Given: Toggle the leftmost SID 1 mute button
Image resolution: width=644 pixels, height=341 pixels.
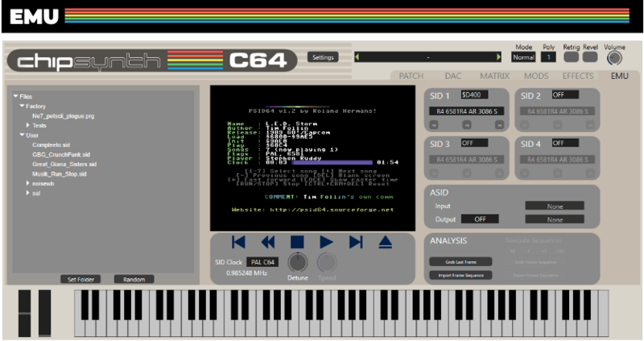Looking at the screenshot, I should [x=434, y=125].
